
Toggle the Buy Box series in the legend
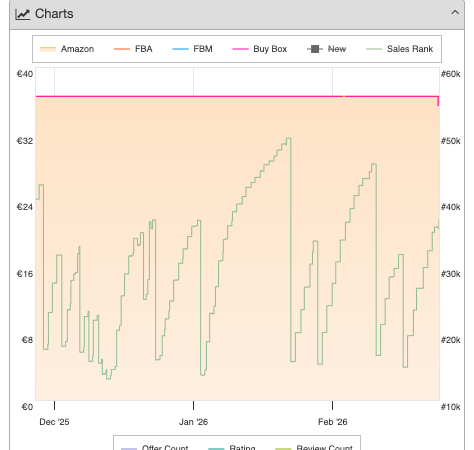(260, 49)
